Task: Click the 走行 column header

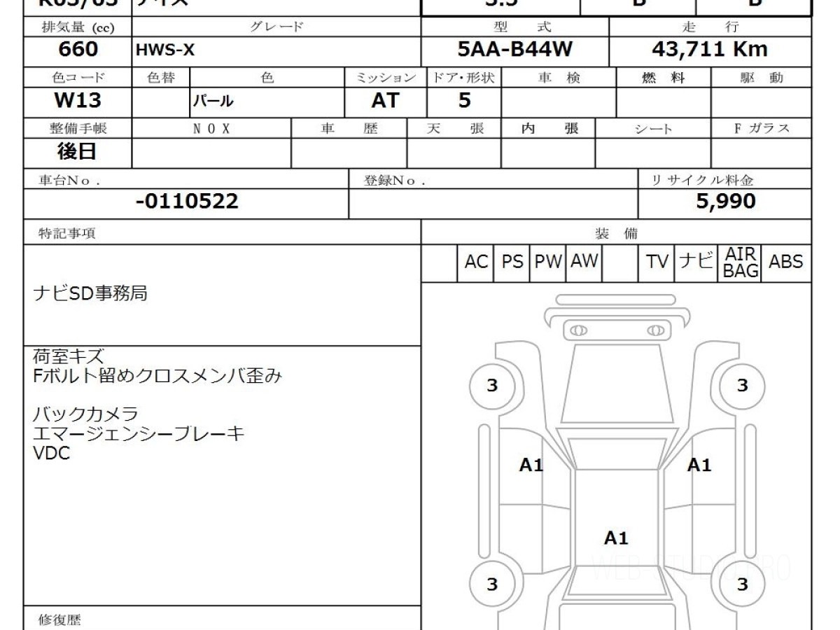Action: (710, 27)
